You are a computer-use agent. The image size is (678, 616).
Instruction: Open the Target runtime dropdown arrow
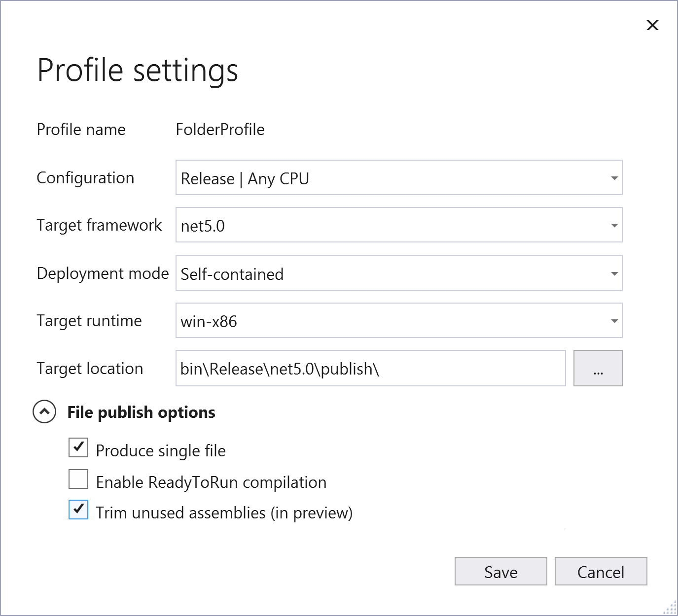pyautogui.click(x=614, y=321)
